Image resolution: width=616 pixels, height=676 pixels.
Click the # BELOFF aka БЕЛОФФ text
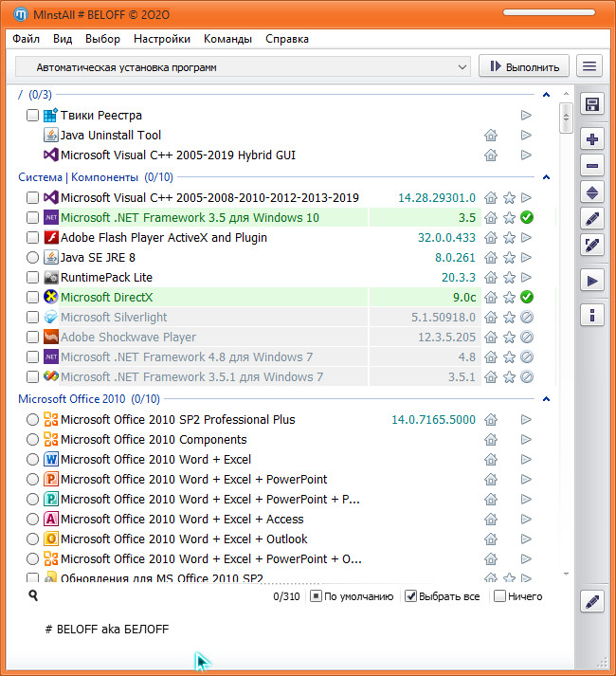[x=107, y=629]
